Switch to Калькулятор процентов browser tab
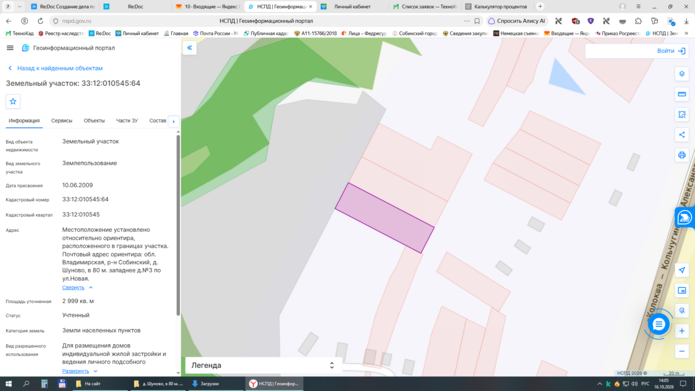Screen dimensions: 695x391 [496, 7]
